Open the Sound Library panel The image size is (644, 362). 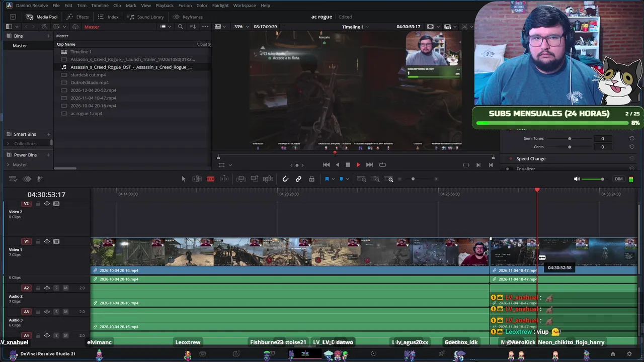[145, 17]
